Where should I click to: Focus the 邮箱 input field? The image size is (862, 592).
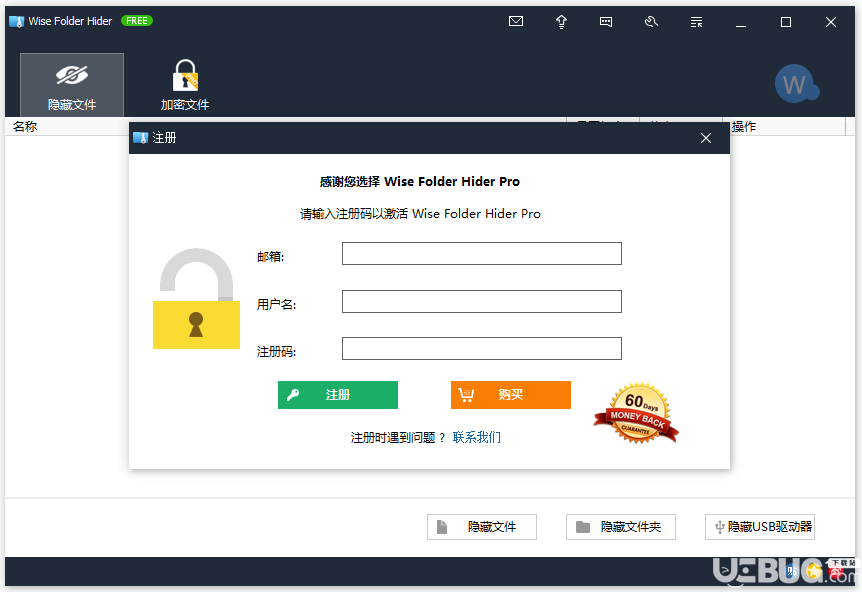coord(482,253)
